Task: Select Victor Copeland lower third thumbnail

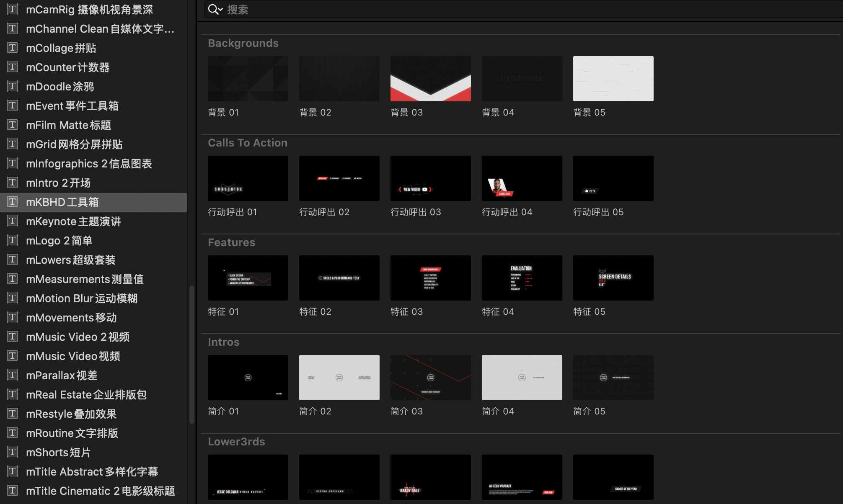Action: pos(339,477)
